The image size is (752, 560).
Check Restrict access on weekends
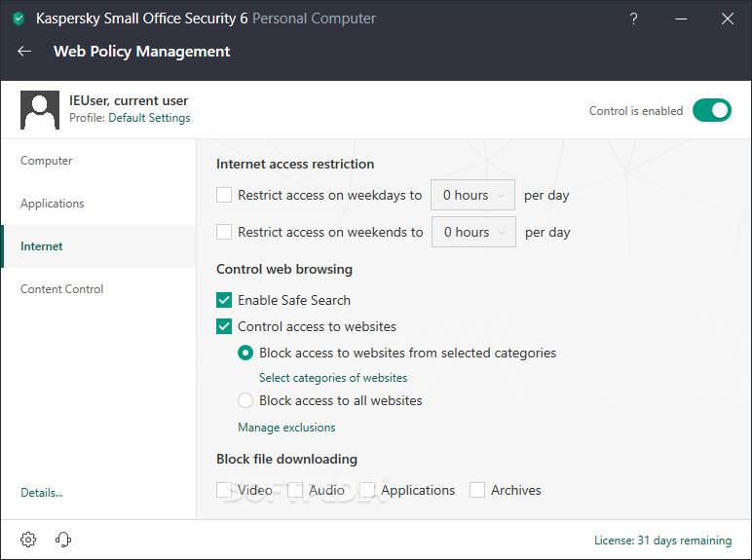tap(224, 232)
